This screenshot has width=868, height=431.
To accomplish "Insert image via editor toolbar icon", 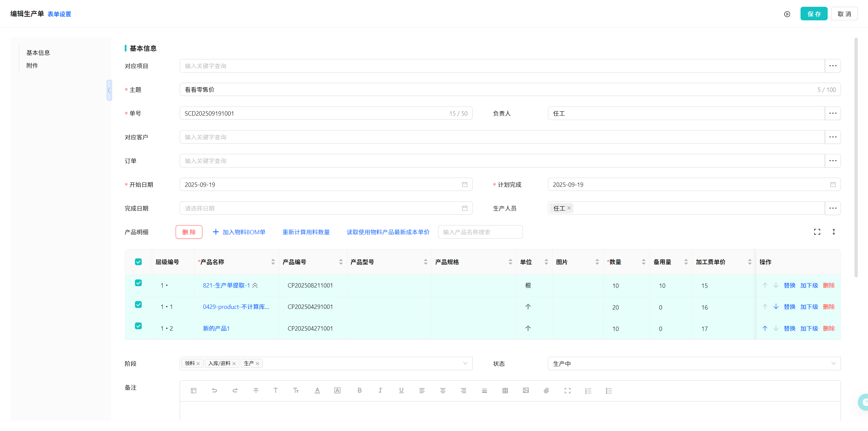I will click(x=526, y=391).
